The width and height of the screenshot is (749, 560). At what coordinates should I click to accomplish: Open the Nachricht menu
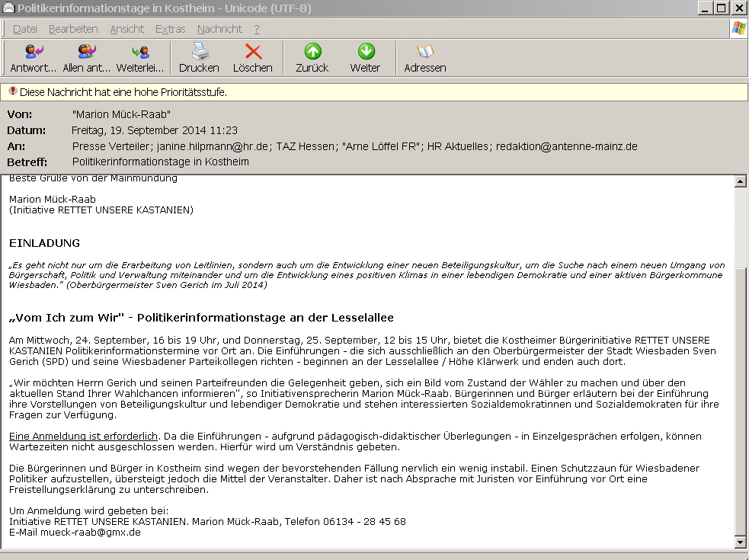219,29
